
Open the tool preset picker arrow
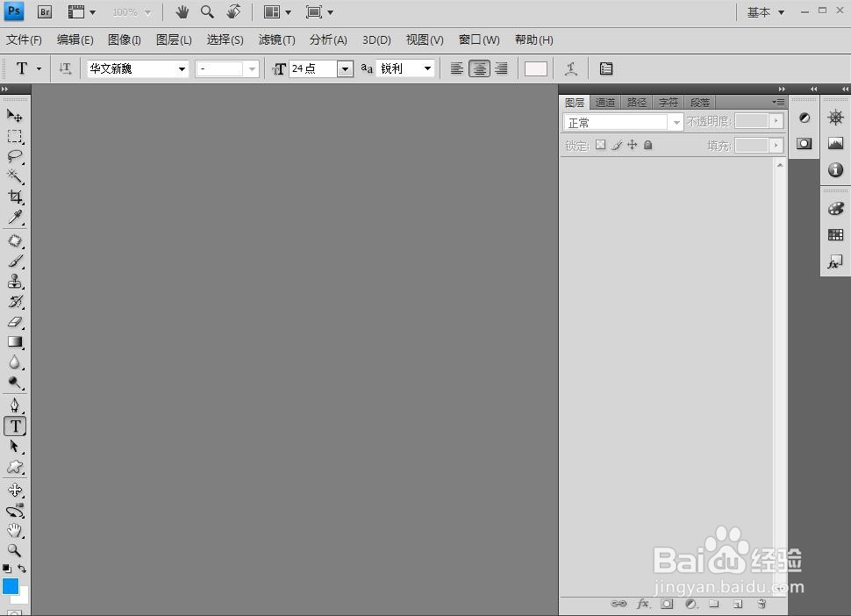39,68
